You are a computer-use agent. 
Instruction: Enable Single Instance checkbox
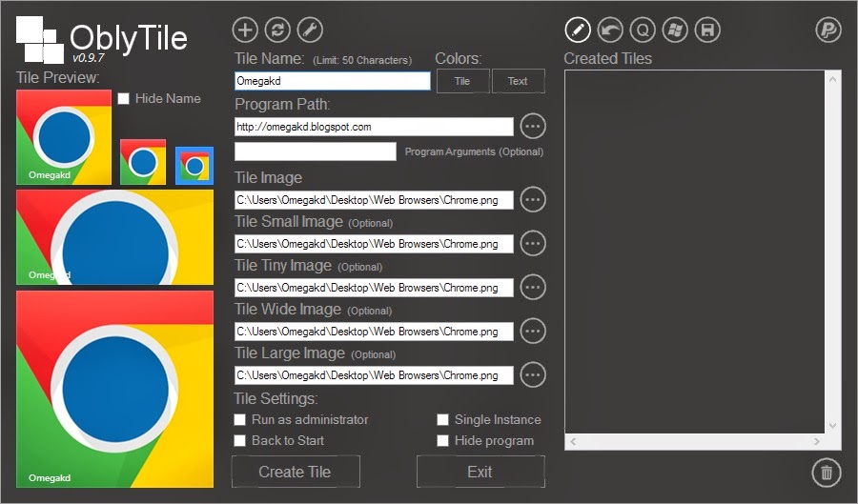442,419
